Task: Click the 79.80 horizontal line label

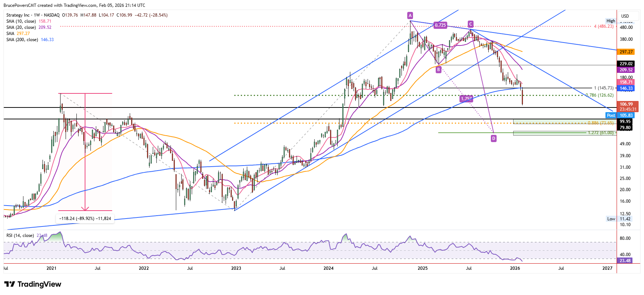Action: tap(625, 128)
